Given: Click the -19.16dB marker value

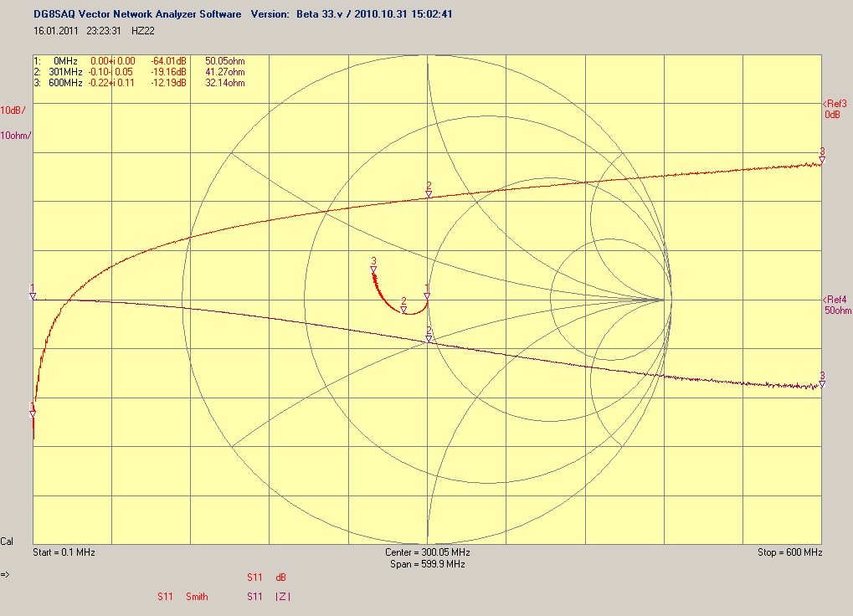Looking at the screenshot, I should point(168,72).
